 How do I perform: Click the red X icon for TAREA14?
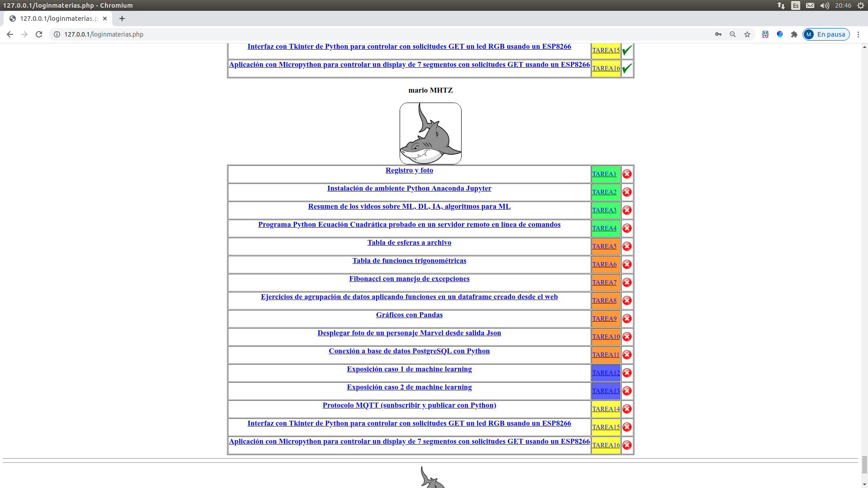point(627,409)
